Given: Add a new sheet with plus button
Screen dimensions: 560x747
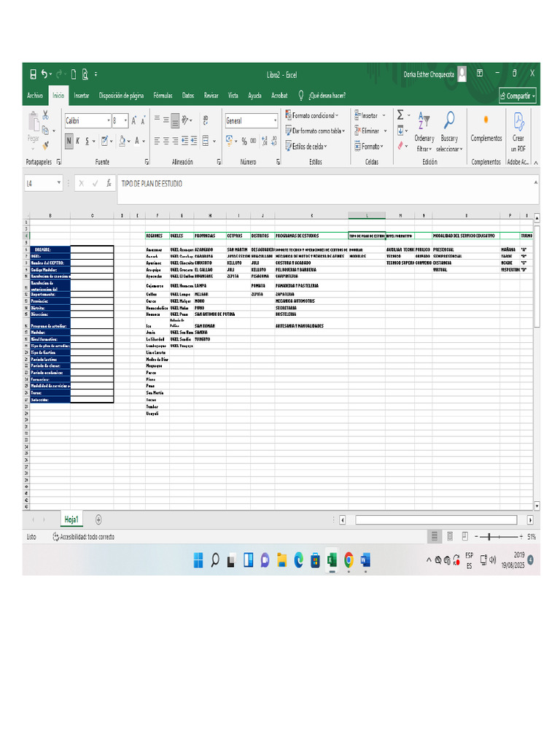Looking at the screenshot, I should 98,519.
